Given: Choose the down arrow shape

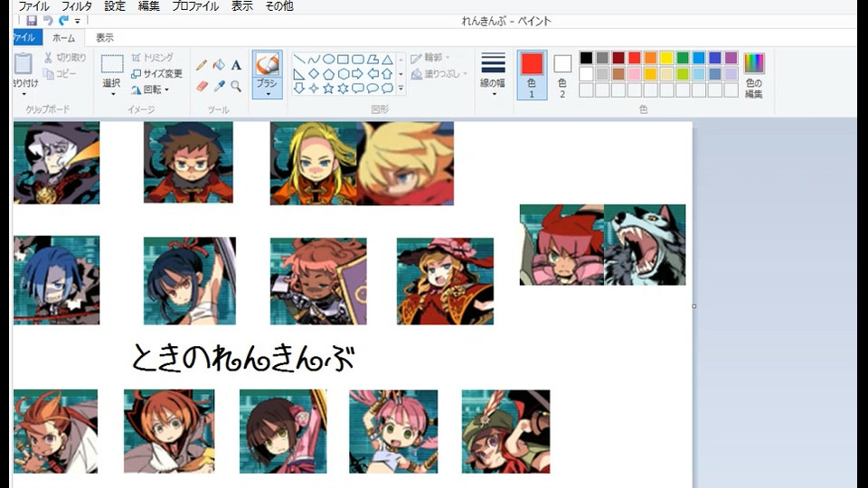Looking at the screenshot, I should (299, 88).
